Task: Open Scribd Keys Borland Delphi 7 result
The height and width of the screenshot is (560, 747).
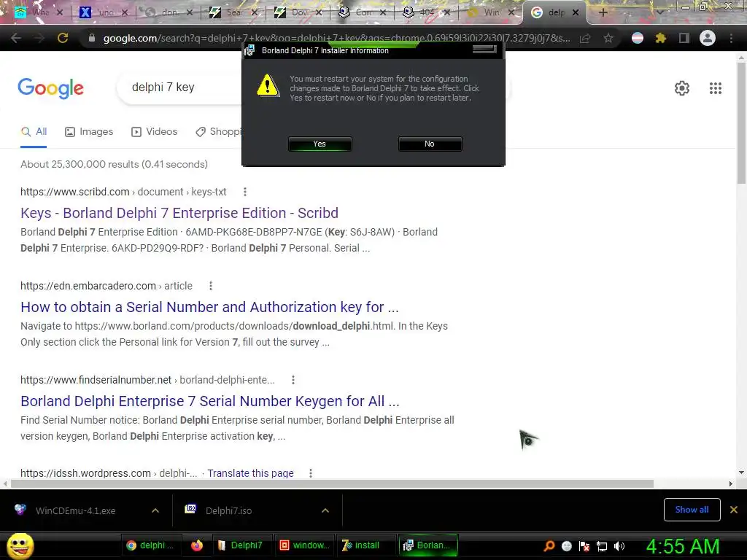Action: click(179, 213)
